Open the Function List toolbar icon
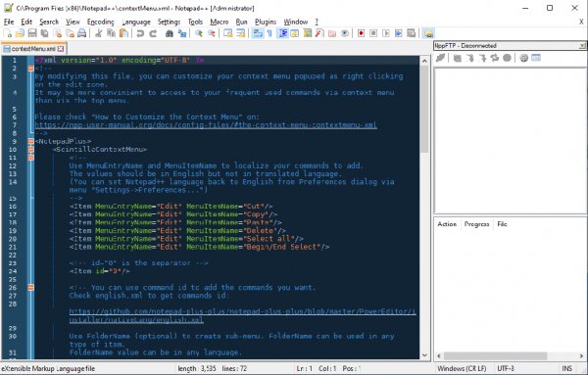The image size is (588, 375). click(319, 33)
